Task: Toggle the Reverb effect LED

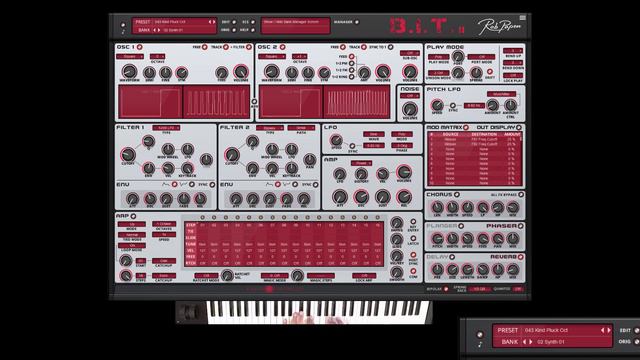Action: click(x=520, y=257)
